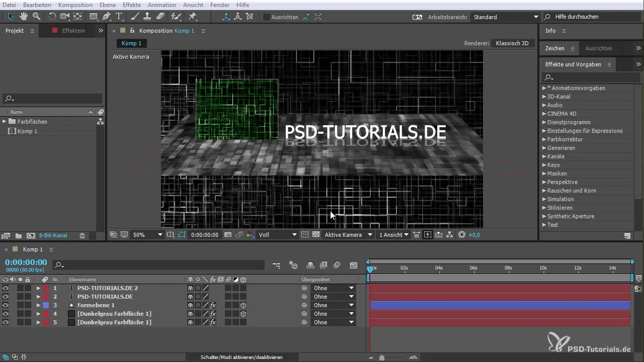Viewport: 644px width, 362px height.
Task: Enable the Ausrichten snapping checkbox
Action: [267, 17]
